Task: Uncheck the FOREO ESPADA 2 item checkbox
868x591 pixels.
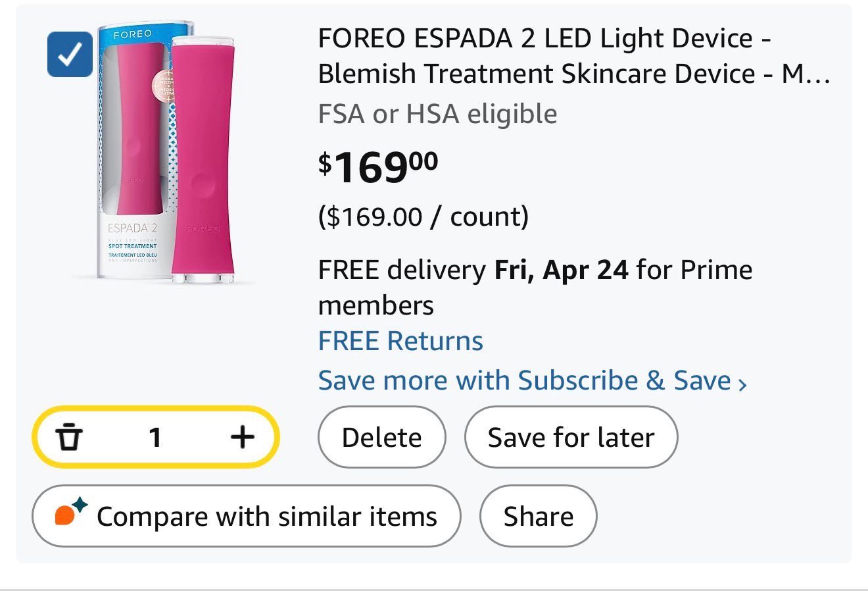Action: click(x=70, y=54)
